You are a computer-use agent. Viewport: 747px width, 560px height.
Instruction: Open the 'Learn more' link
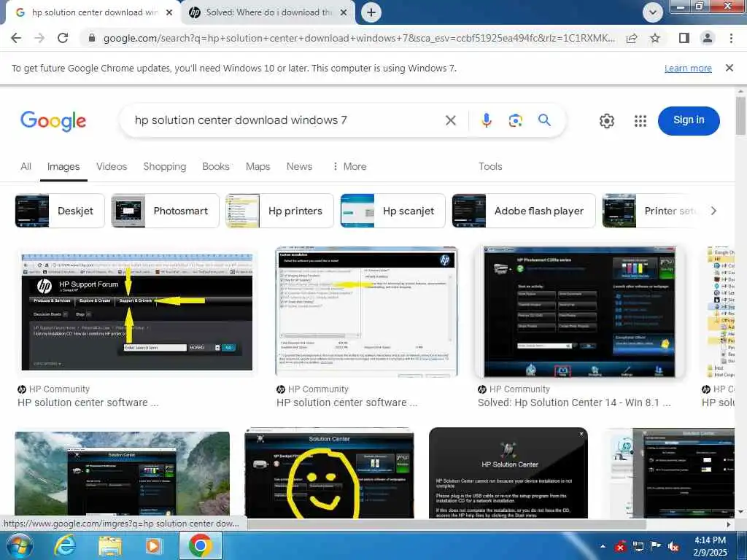tap(688, 68)
